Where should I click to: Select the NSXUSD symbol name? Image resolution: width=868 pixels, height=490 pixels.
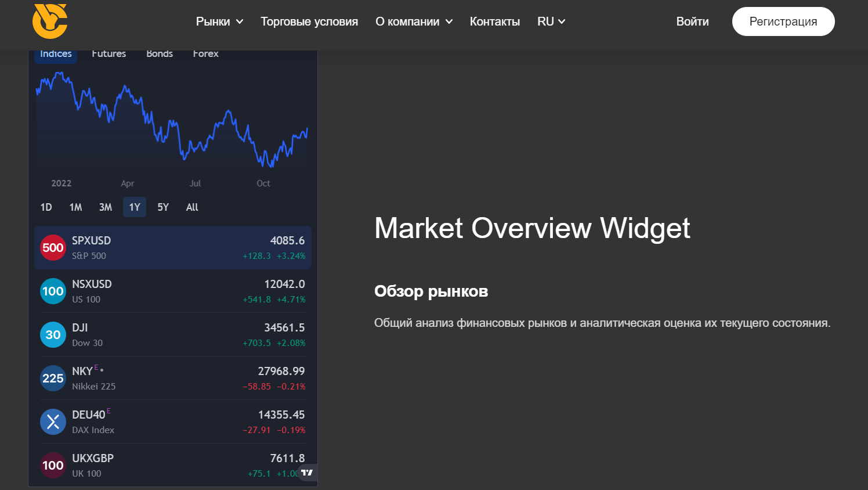click(x=92, y=284)
